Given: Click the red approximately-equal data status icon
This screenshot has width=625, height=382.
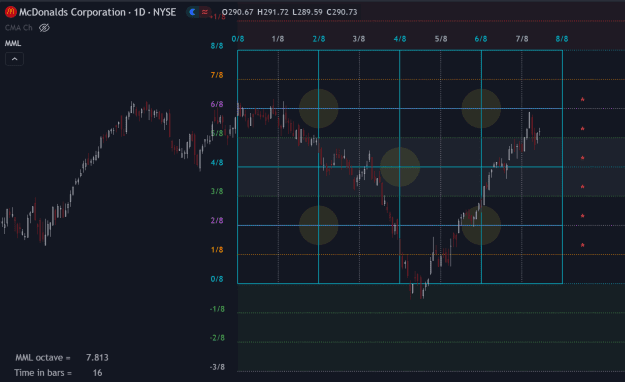Looking at the screenshot, I should [204, 12].
